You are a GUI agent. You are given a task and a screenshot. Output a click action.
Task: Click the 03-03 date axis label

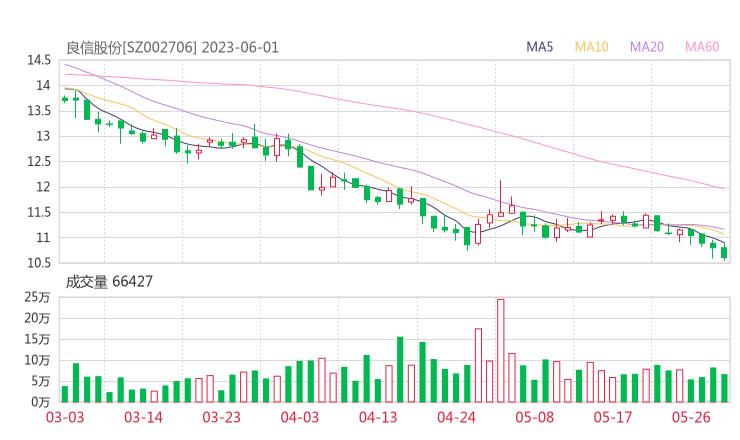(65, 417)
